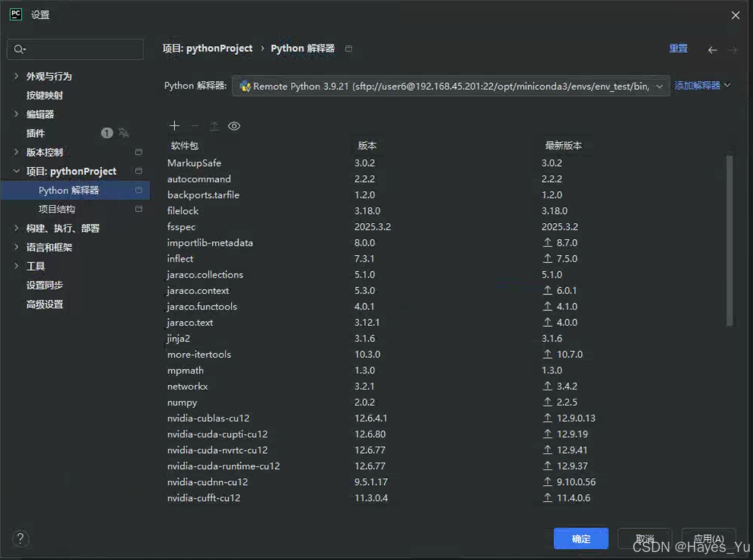Image resolution: width=753 pixels, height=560 pixels.
Task: Click the plugins update count badge
Action: 107,133
